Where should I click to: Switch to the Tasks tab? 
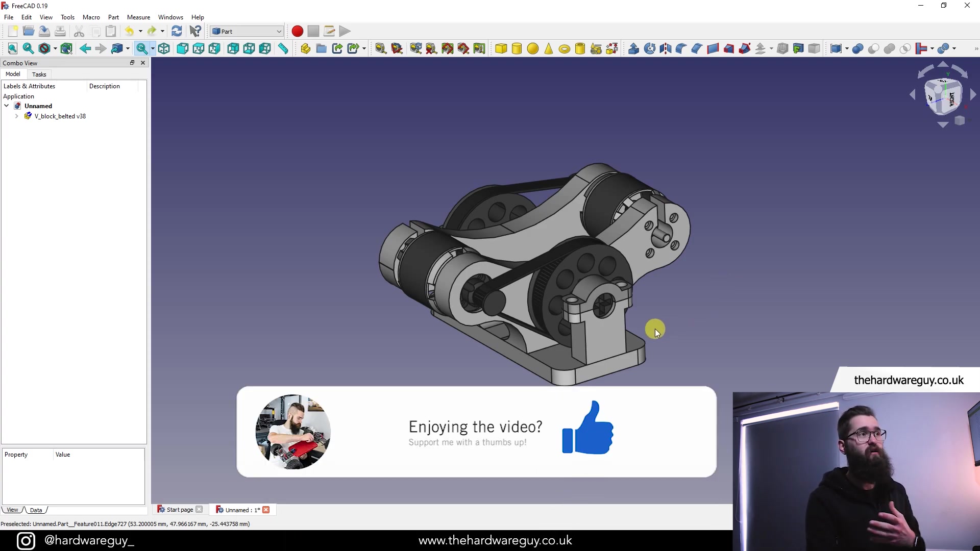pos(38,74)
